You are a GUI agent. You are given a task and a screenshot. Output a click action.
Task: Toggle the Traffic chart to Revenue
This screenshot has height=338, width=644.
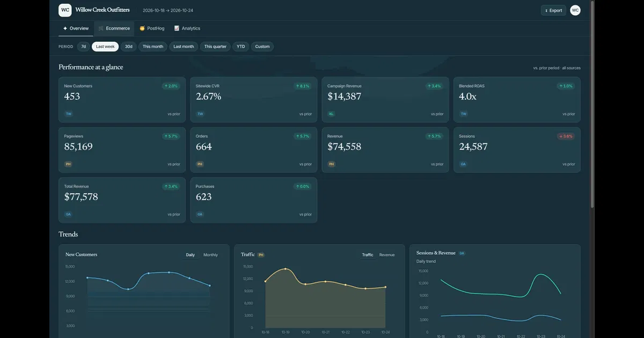coord(387,255)
